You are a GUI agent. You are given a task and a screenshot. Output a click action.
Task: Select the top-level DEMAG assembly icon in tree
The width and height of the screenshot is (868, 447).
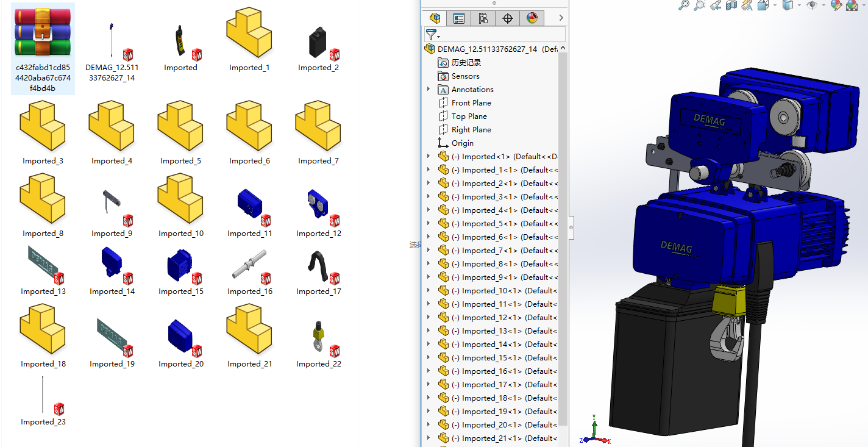click(430, 49)
